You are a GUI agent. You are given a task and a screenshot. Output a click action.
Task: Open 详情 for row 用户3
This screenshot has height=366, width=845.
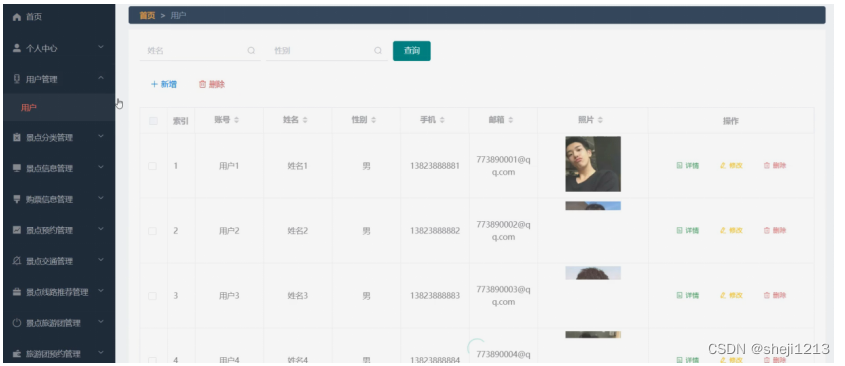(688, 296)
